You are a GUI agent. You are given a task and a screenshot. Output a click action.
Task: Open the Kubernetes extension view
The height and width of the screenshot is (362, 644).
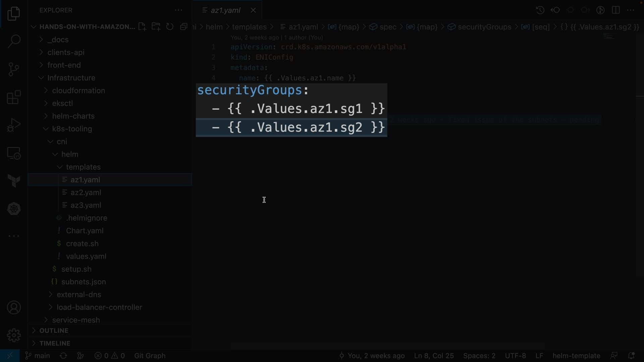tap(14, 209)
